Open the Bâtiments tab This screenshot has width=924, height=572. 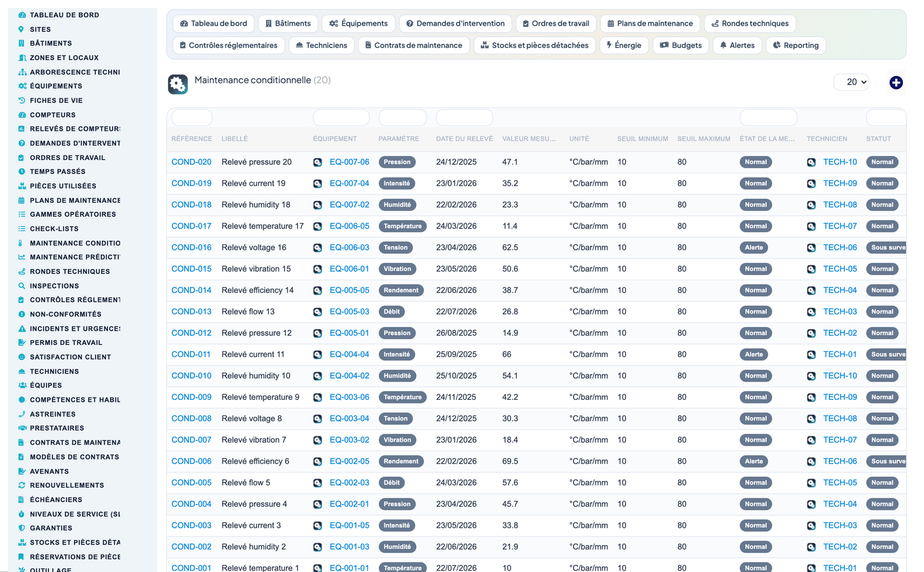coord(288,24)
